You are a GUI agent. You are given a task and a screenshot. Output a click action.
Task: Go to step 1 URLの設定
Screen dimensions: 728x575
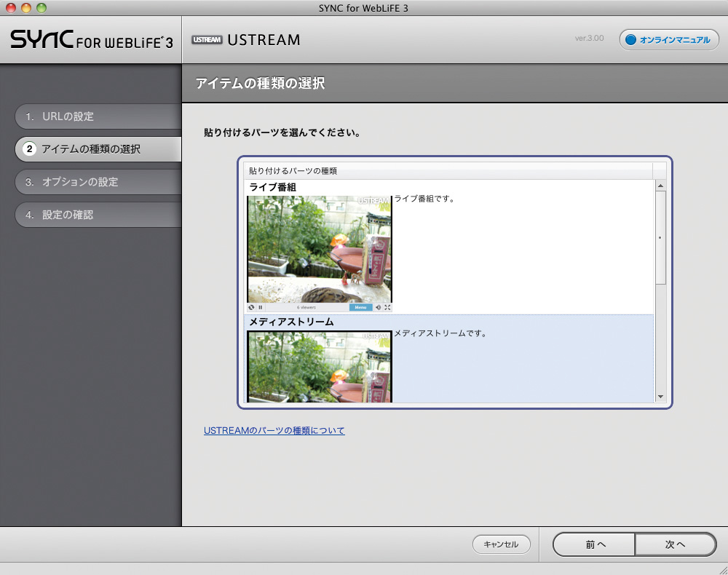tap(98, 116)
